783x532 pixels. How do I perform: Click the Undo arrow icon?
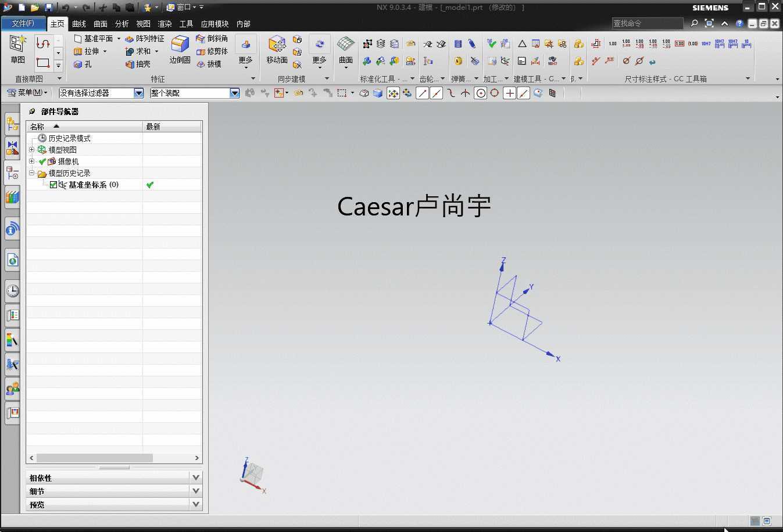(x=66, y=8)
